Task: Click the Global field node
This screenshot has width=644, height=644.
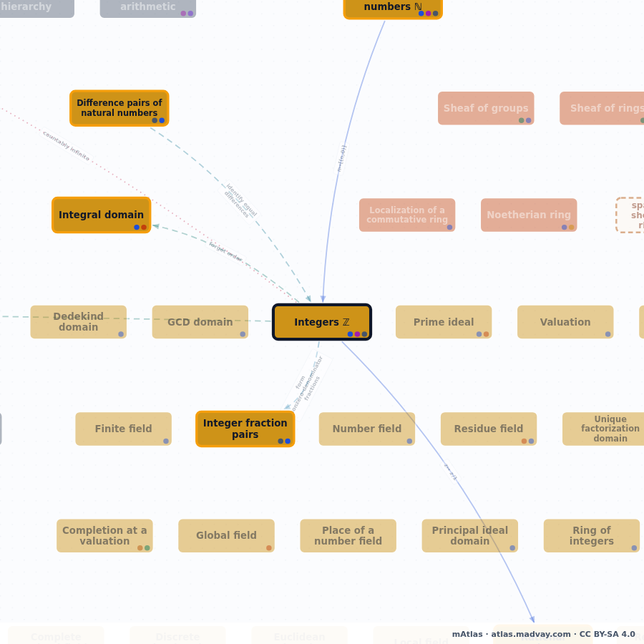Action: pos(226,535)
